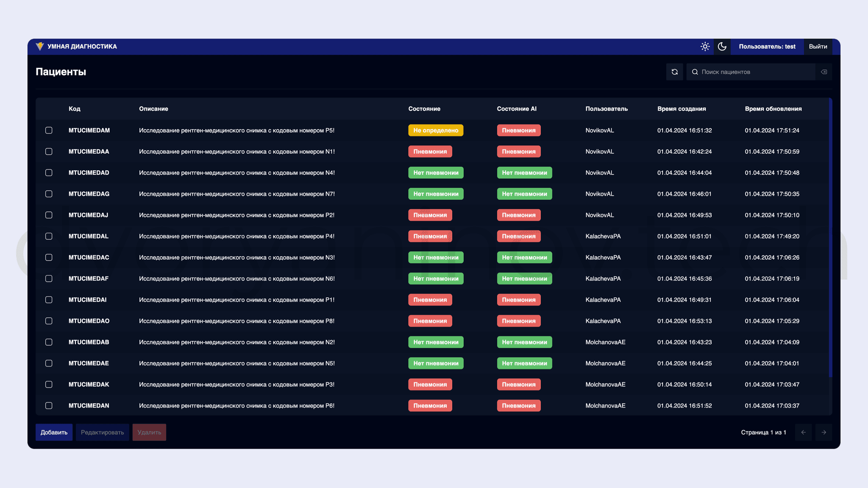Clear the patient search field
868x488 pixels.
824,72
